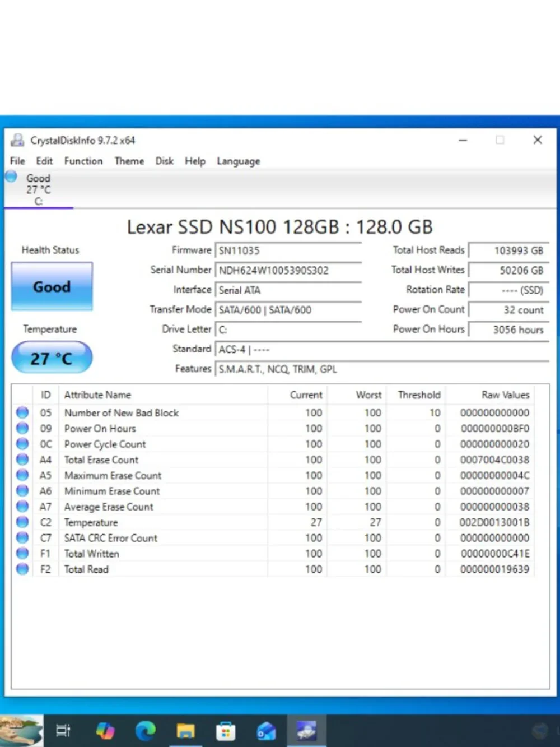Open the Language menu
This screenshot has height=747, width=560.
click(x=239, y=161)
